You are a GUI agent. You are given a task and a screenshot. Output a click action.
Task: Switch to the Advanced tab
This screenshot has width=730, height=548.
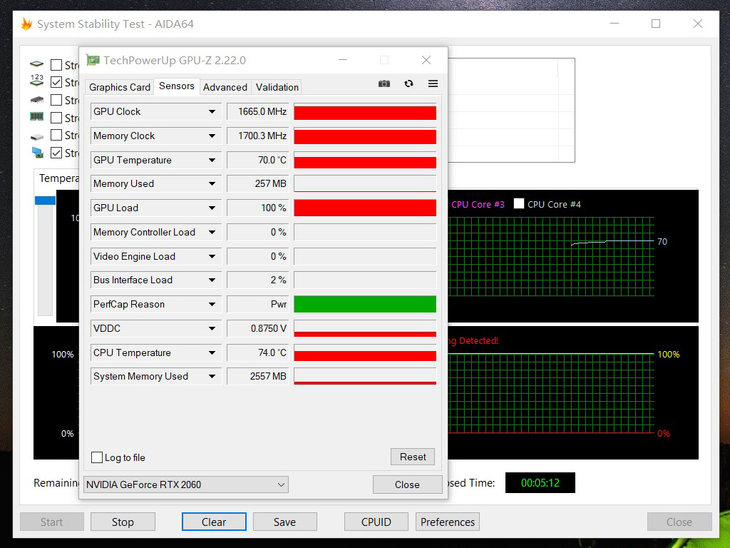tap(225, 87)
